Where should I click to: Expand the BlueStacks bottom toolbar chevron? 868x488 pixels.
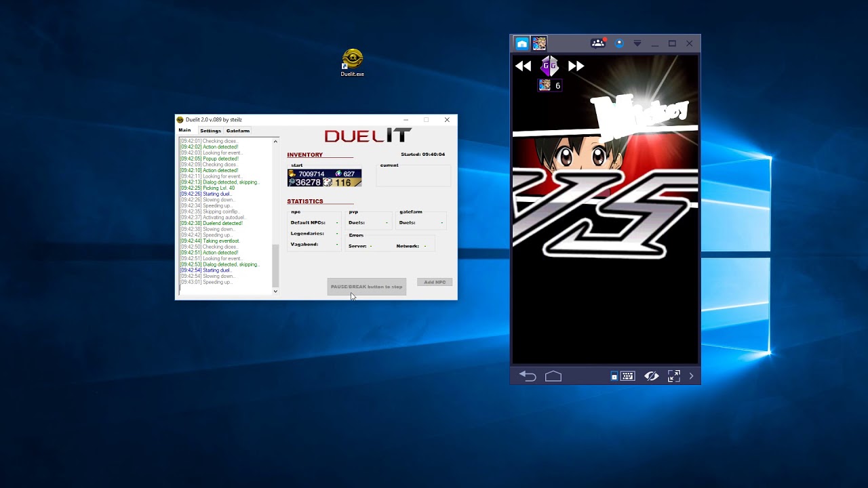pyautogui.click(x=691, y=376)
